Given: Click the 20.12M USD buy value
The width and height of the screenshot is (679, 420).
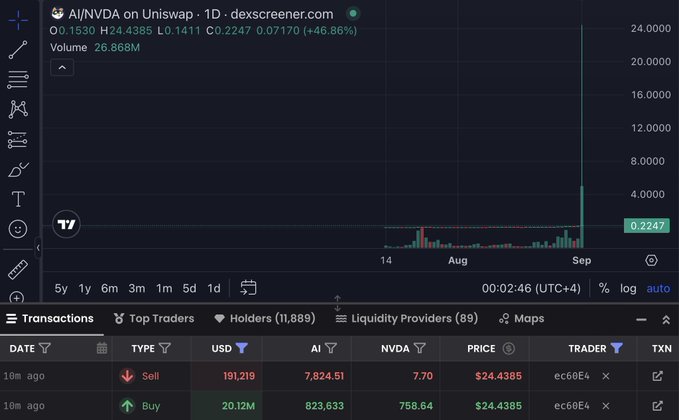Looking at the screenshot, I should 238,406.
